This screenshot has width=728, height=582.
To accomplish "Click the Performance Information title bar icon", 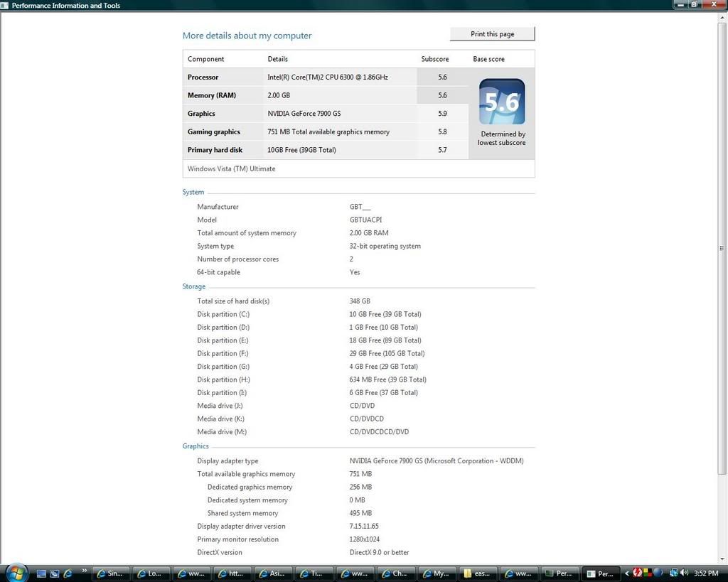I will (5, 5).
